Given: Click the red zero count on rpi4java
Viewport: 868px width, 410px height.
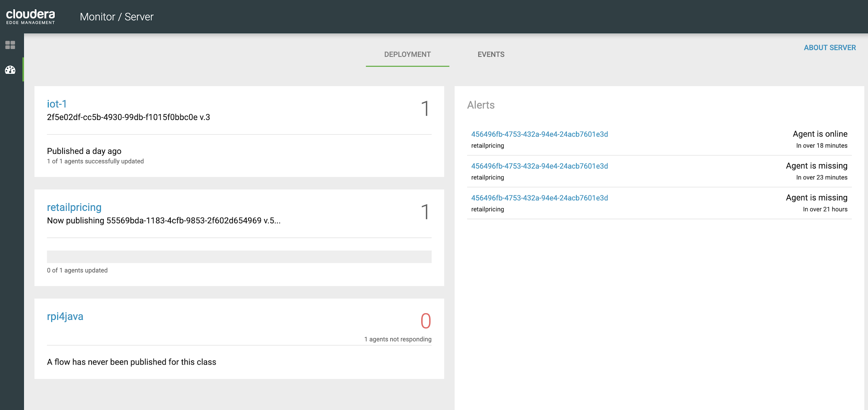Looking at the screenshot, I should click(x=425, y=321).
